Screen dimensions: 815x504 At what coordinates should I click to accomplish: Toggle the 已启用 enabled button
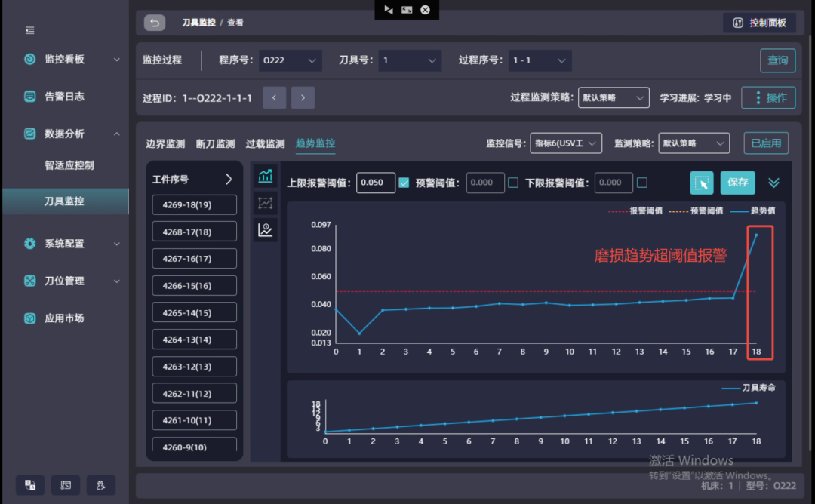766,143
